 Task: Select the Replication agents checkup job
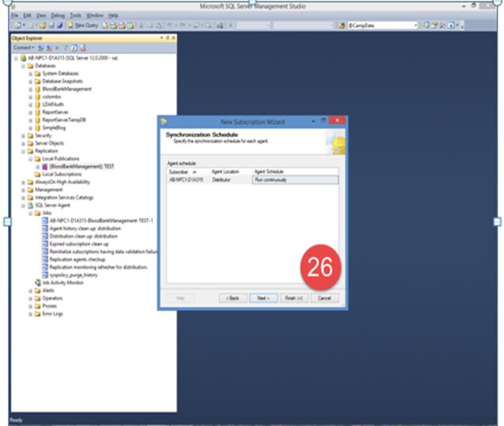point(78,259)
